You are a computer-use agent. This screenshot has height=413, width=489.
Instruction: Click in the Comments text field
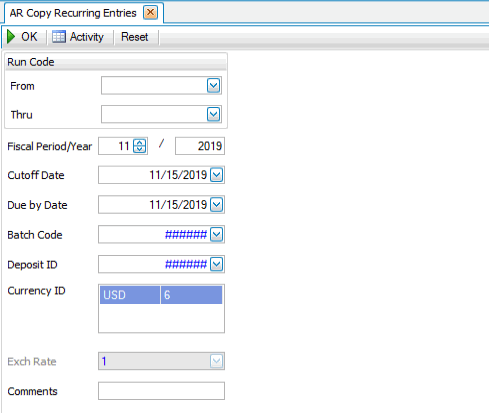pyautogui.click(x=161, y=391)
